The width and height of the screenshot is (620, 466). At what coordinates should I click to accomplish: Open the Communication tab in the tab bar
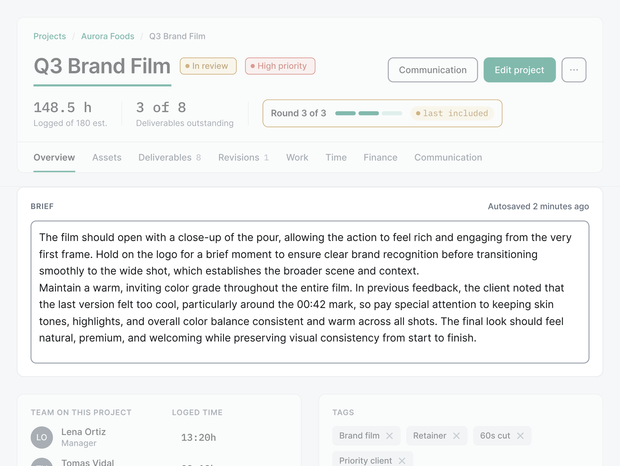(x=448, y=157)
